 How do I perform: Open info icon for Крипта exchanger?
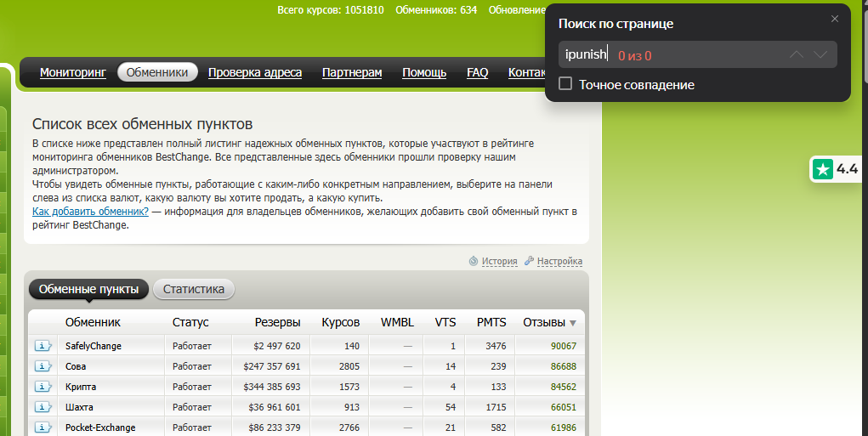pos(43,386)
